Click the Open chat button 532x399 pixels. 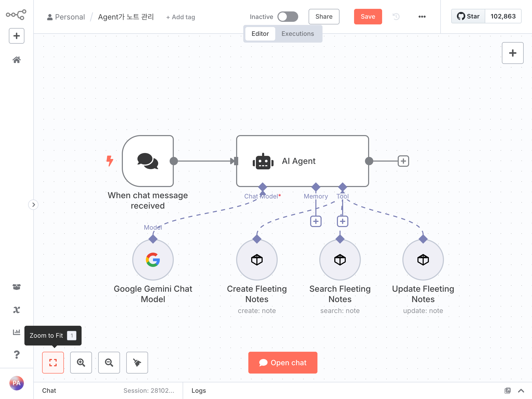point(283,363)
